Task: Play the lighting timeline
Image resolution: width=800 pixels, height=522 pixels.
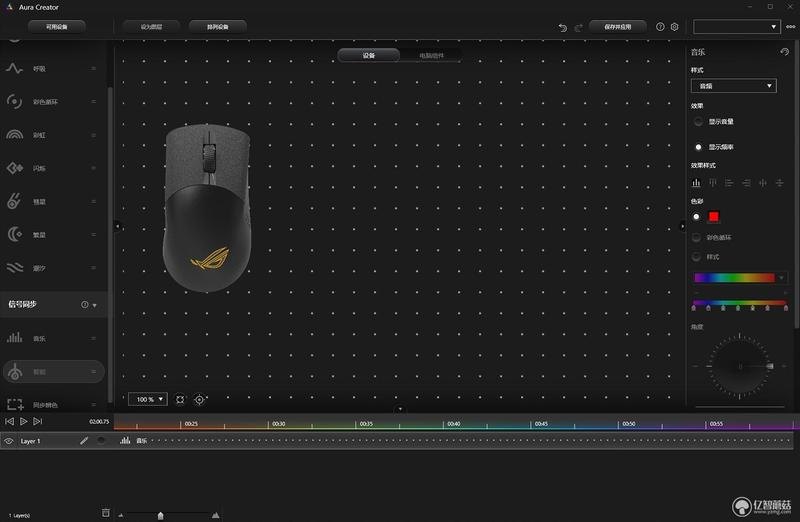Action: point(23,421)
